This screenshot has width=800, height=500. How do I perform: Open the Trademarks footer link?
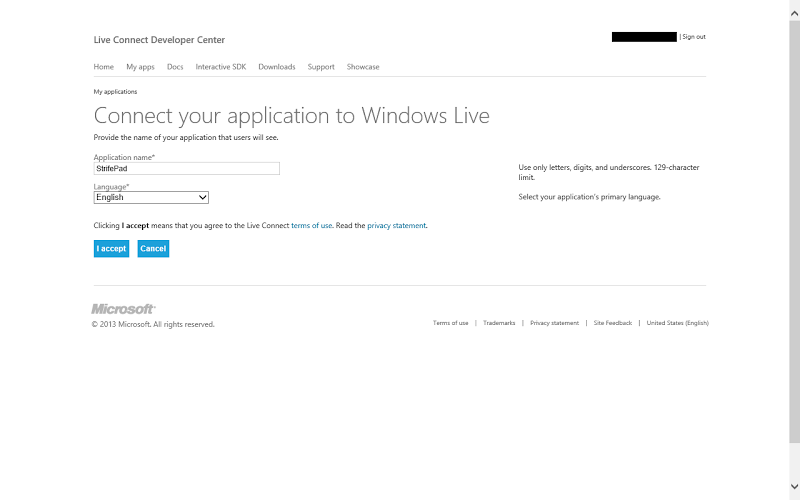[499, 323]
